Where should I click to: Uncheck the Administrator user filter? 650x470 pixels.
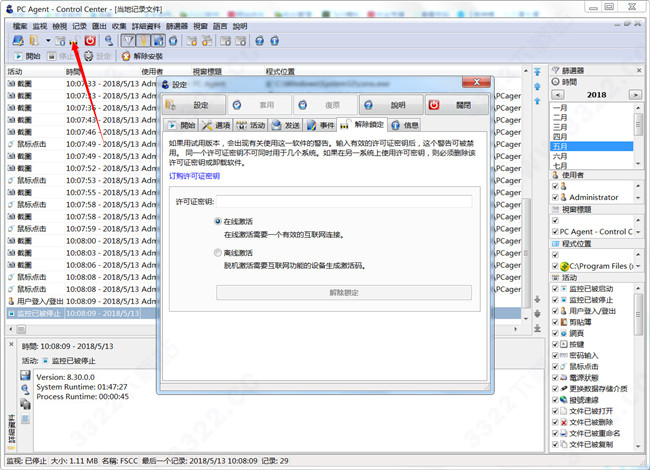coord(555,197)
